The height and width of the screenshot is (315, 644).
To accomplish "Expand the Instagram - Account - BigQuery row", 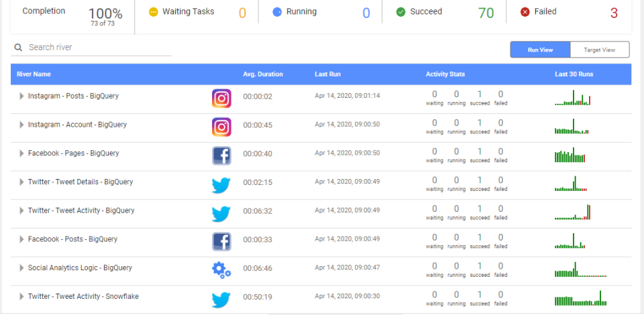I will point(21,125).
